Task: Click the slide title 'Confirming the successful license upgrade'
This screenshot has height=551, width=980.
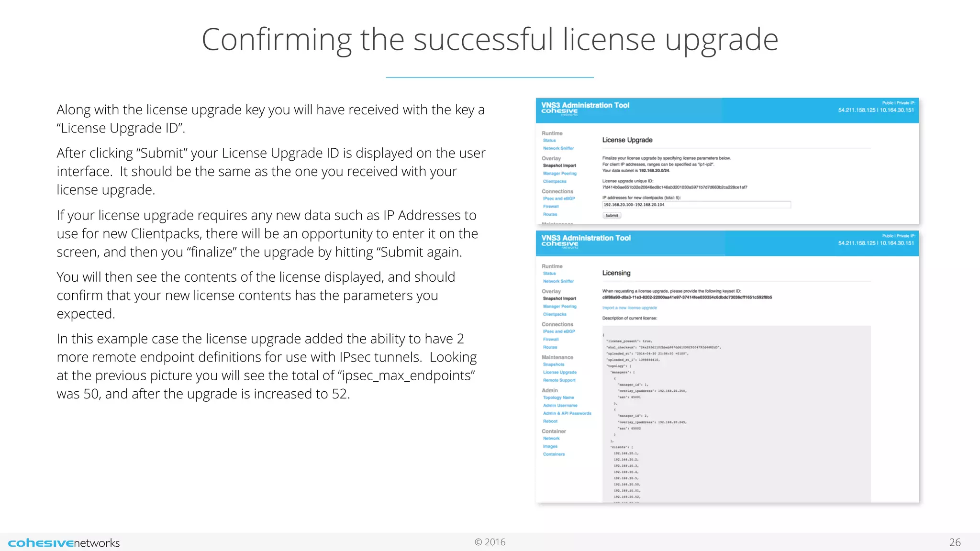Action: click(490, 40)
